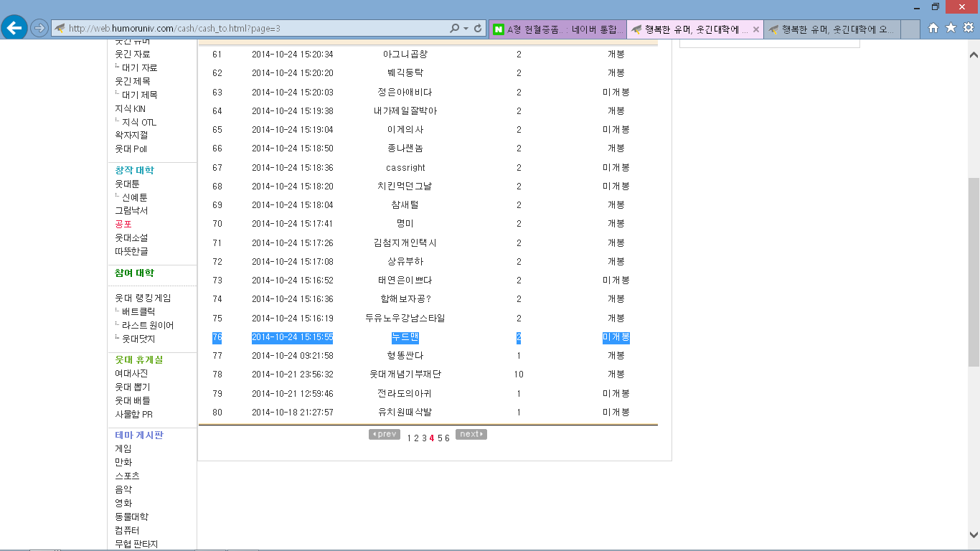980x551 pixels.
Task: Click the address bar URL field
Action: pyautogui.click(x=251, y=29)
